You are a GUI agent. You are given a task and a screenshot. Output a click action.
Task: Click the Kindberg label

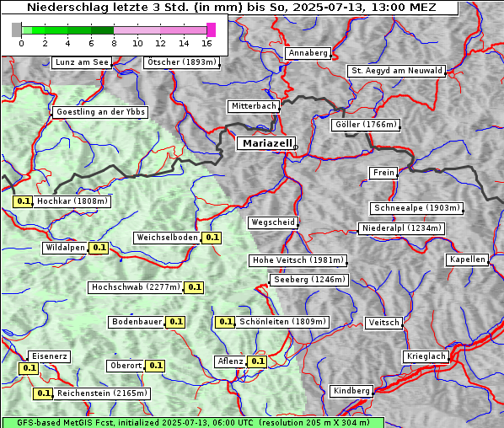(351, 391)
